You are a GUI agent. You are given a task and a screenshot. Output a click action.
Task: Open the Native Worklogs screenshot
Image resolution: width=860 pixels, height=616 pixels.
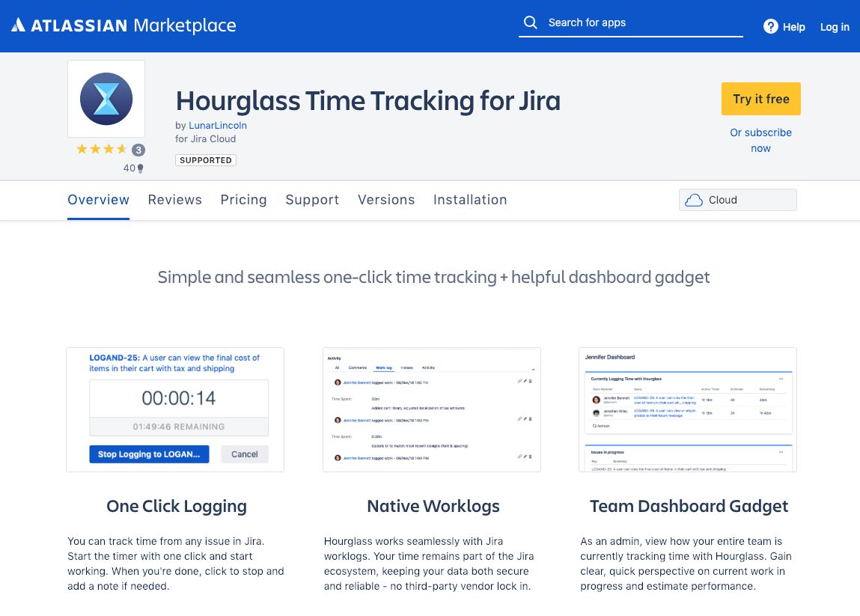[x=432, y=409]
